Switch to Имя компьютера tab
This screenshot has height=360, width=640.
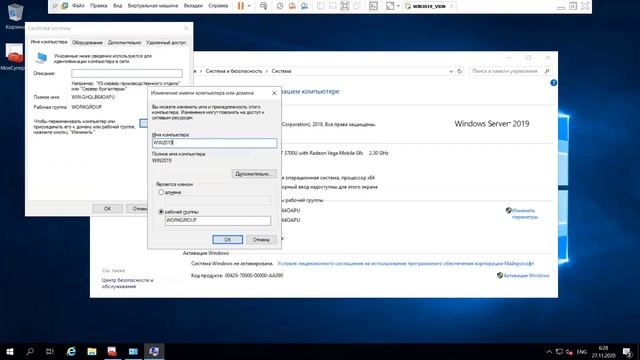(x=49, y=42)
